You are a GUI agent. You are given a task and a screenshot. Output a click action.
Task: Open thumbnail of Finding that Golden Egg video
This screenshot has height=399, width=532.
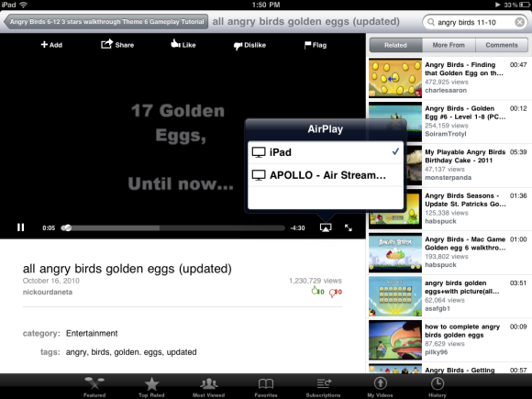[x=395, y=78]
